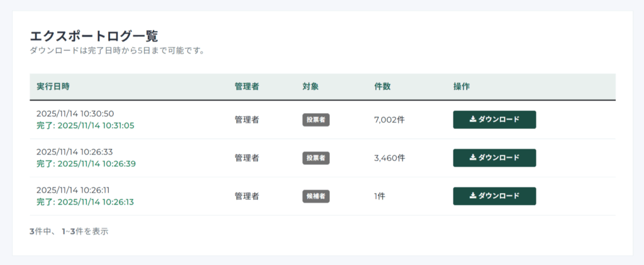The width and height of the screenshot is (644, 265).
Task: Click 投票者 badge in the 3,460件 row
Action: [x=316, y=158]
